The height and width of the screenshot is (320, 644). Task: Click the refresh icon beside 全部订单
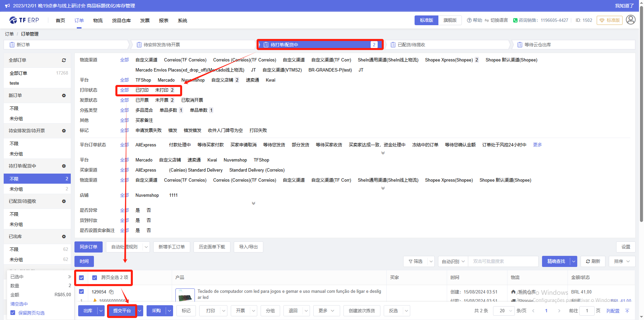64,60
